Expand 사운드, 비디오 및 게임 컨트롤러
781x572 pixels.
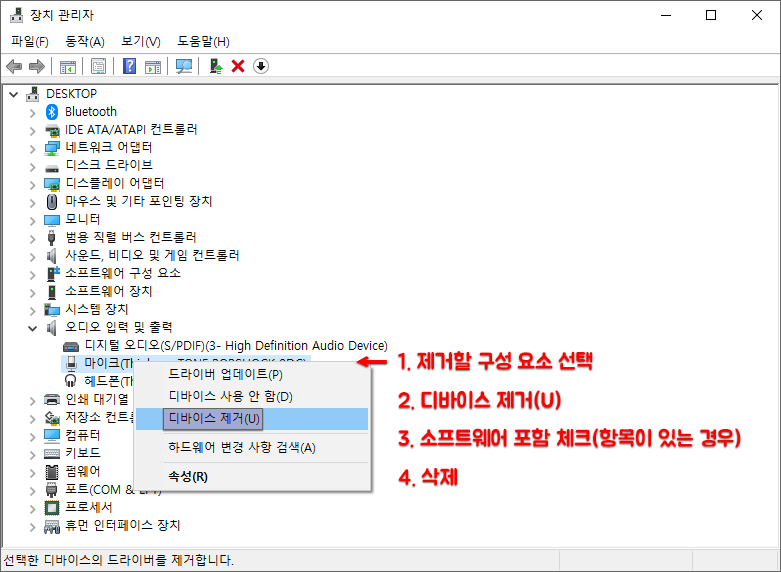(x=32, y=256)
